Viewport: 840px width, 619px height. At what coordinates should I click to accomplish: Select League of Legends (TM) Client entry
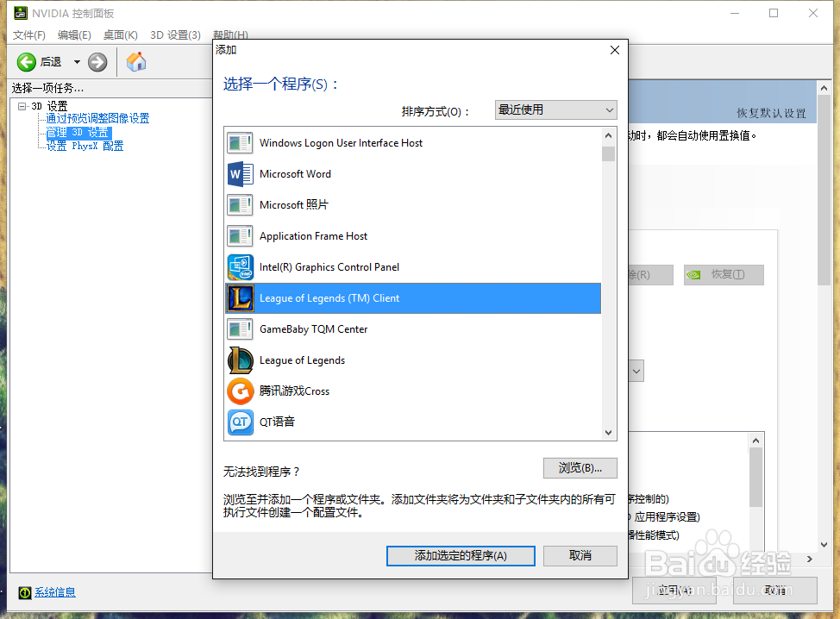pyautogui.click(x=412, y=298)
